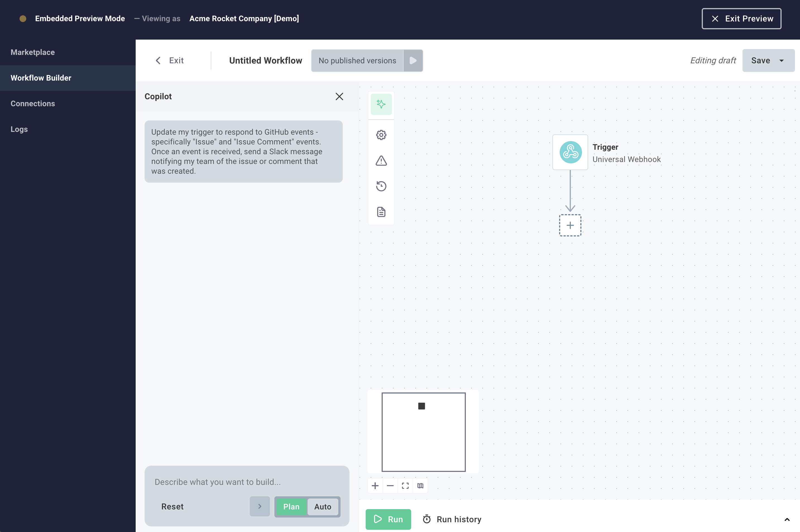Screen dimensions: 800x532
Task: Open the Save dropdown arrow
Action: click(x=782, y=61)
